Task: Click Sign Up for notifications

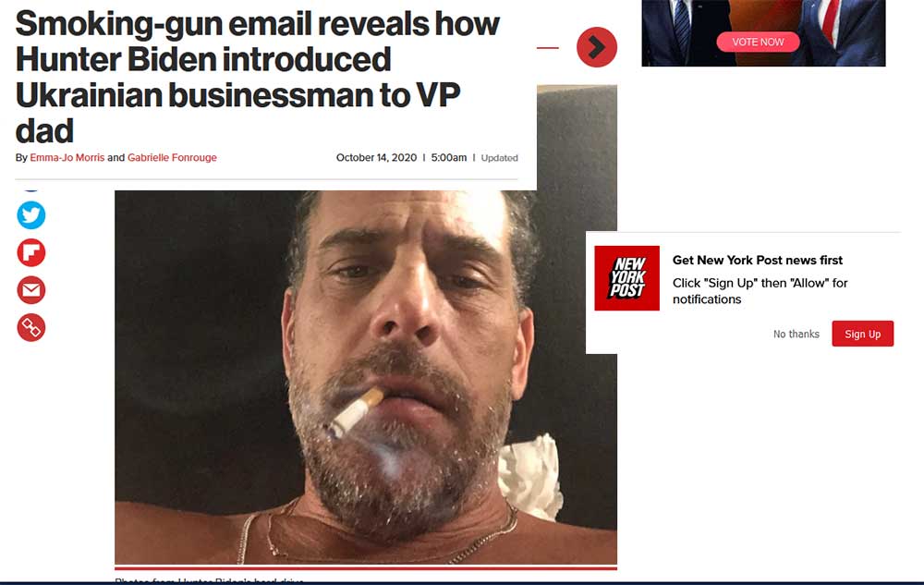Action: [x=863, y=334]
